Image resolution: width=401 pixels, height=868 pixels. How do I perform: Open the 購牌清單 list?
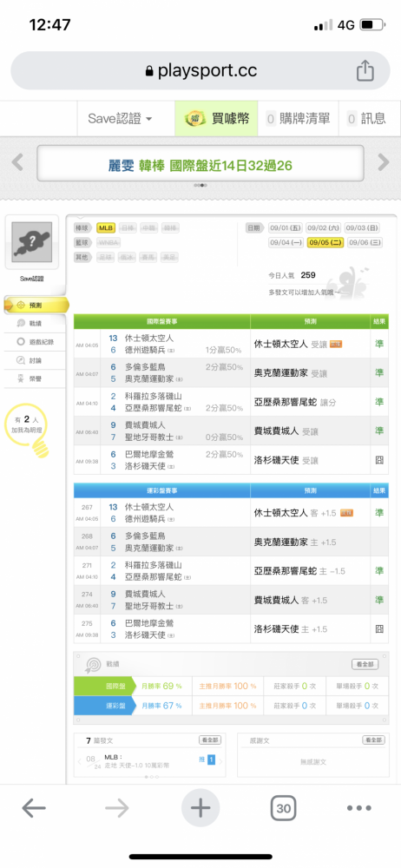pyautogui.click(x=298, y=118)
